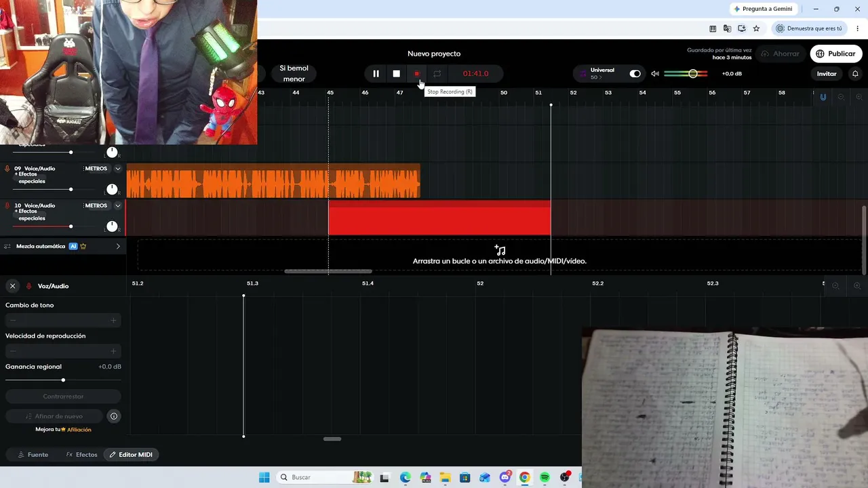
Task: Click track 09 pan knob
Action: click(x=112, y=189)
